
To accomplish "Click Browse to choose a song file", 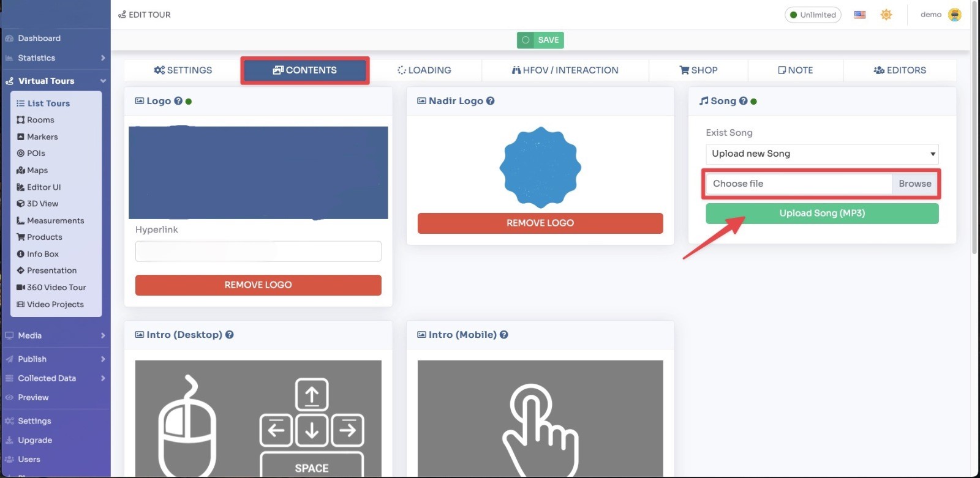I will pos(914,184).
